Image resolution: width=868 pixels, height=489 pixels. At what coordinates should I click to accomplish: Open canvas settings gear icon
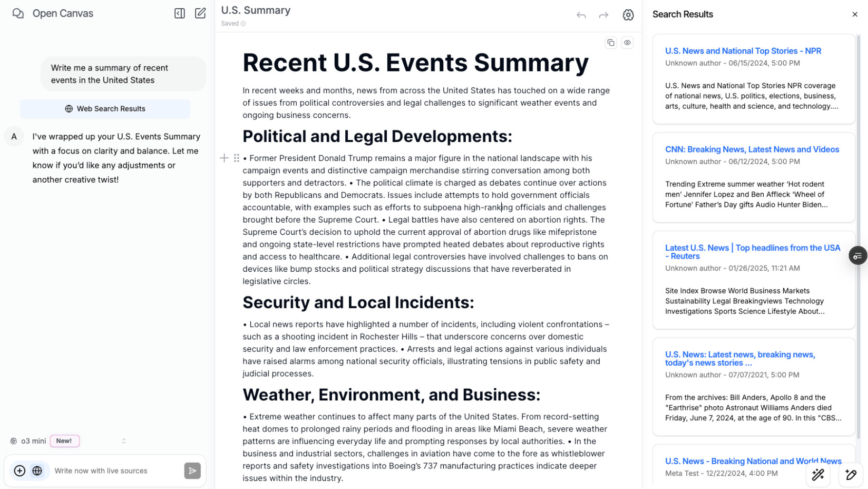pos(628,15)
